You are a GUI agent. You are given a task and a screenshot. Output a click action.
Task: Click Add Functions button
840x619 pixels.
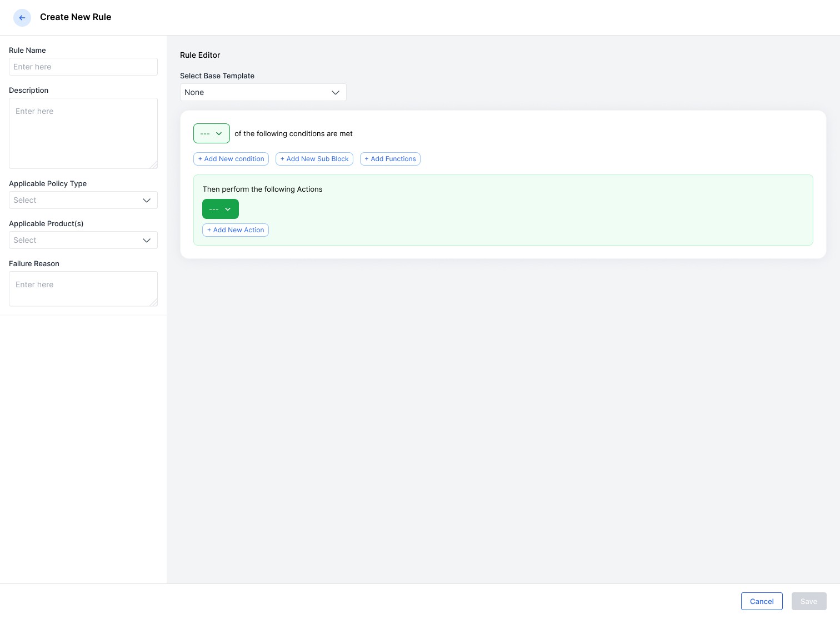coord(390,159)
